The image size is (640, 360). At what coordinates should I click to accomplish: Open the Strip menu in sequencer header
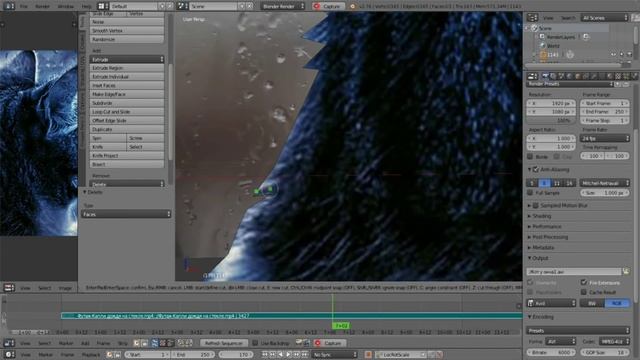[x=122, y=343]
